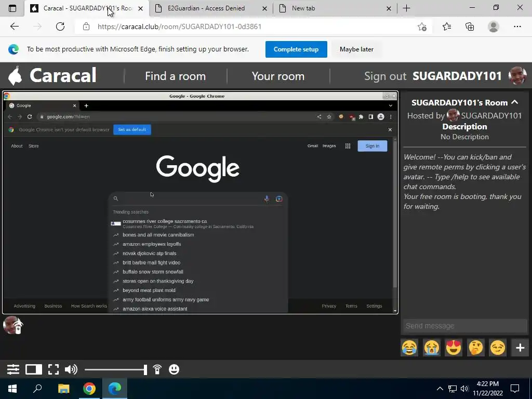The width and height of the screenshot is (532, 399).
Task: Click Sign in on streamed Google page
Action: point(372,146)
